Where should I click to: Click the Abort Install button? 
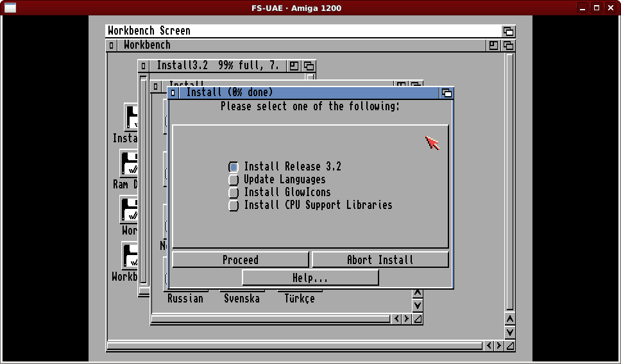(380, 260)
